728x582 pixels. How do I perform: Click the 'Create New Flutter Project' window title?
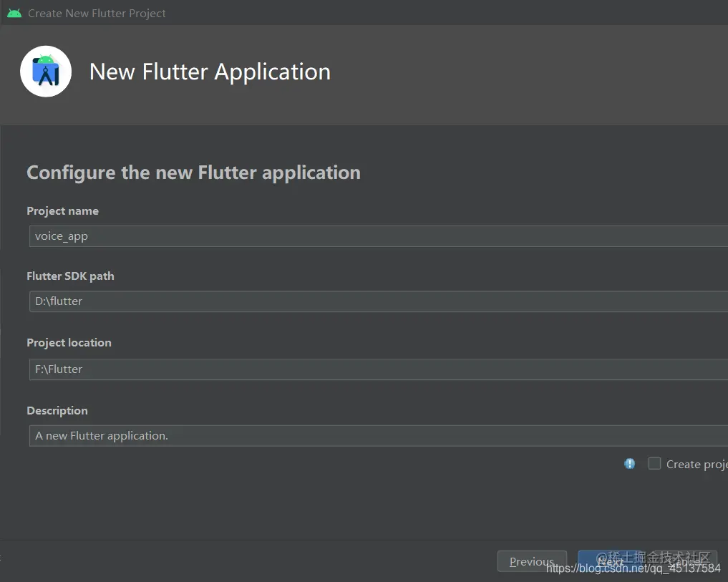coord(97,14)
